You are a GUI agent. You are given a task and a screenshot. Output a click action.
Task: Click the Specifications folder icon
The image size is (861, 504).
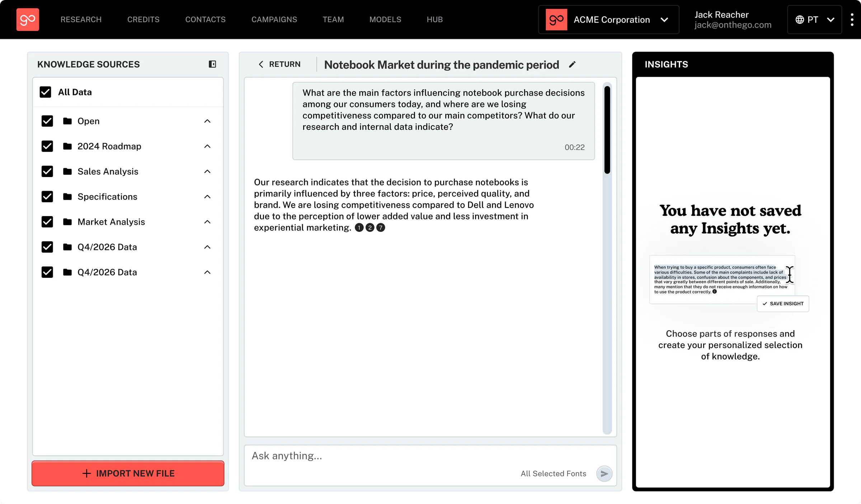point(67,196)
